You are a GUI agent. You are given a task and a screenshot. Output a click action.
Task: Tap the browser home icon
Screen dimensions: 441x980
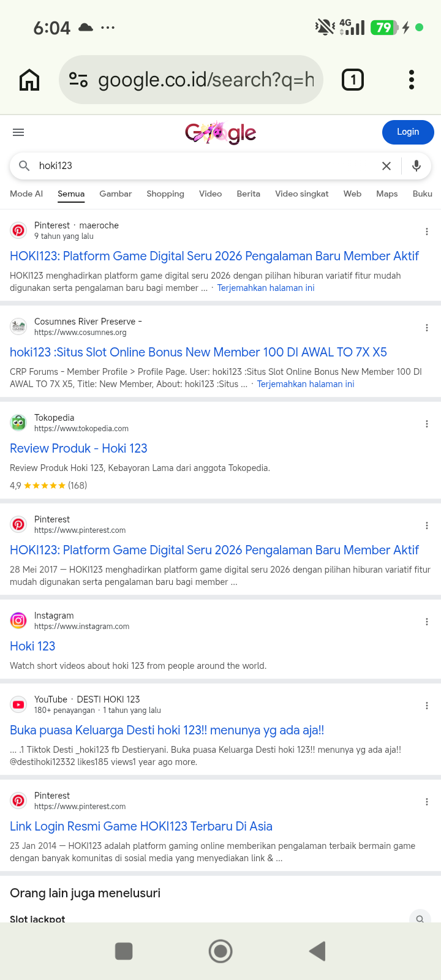[x=29, y=80]
